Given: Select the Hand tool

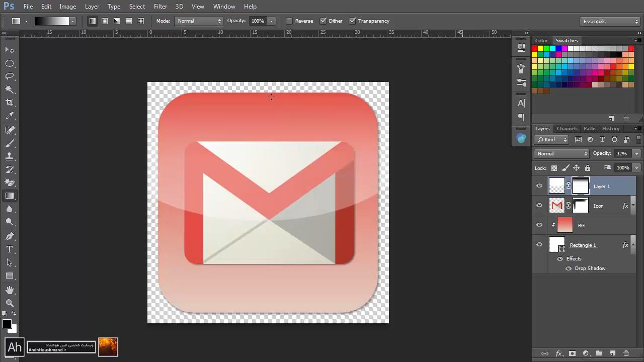Looking at the screenshot, I should 10,290.
